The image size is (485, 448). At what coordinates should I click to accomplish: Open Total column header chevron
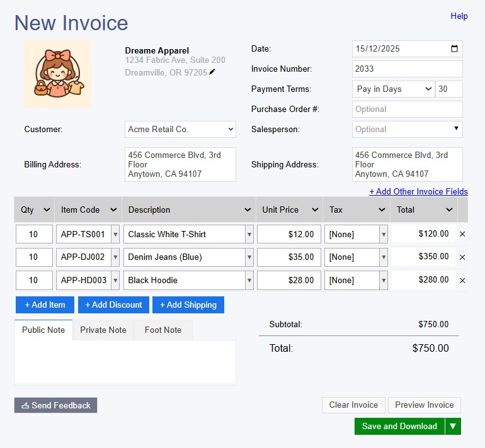pos(449,210)
